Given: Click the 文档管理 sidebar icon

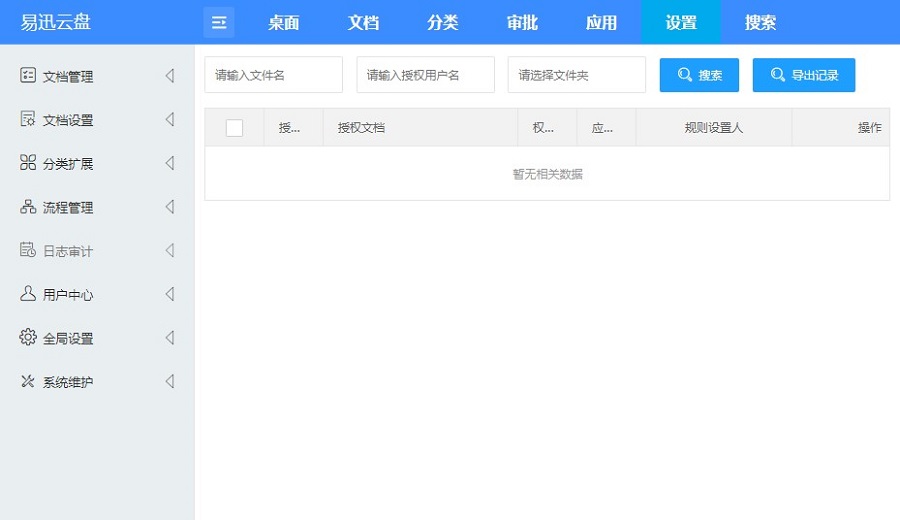Looking at the screenshot, I should pyautogui.click(x=28, y=76).
